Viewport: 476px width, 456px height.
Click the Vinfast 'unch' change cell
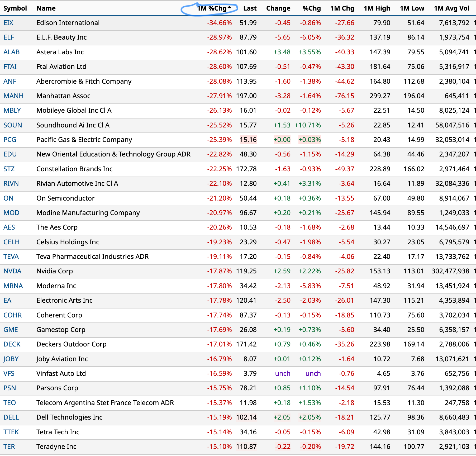[282, 374]
